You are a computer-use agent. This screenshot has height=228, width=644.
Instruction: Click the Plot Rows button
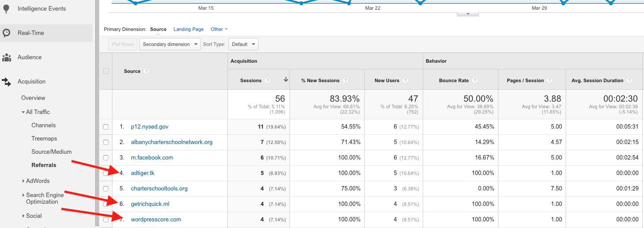click(x=123, y=44)
